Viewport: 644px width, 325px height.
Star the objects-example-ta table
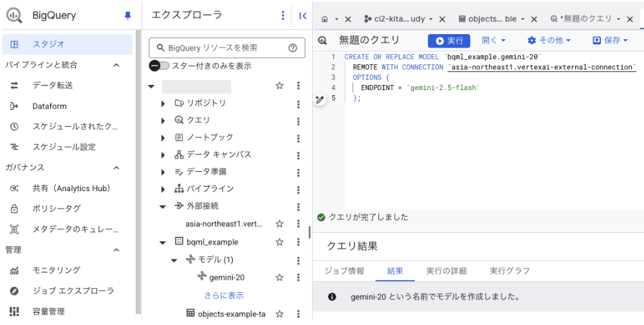280,314
